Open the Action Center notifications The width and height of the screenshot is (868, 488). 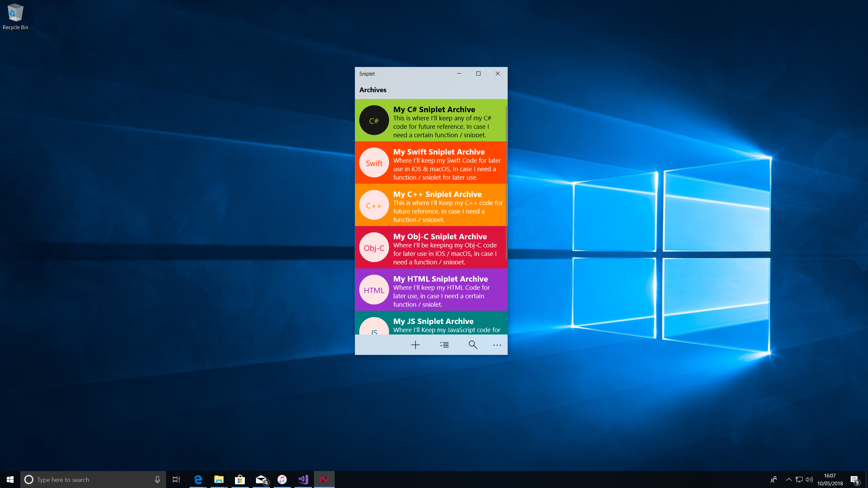pos(854,480)
